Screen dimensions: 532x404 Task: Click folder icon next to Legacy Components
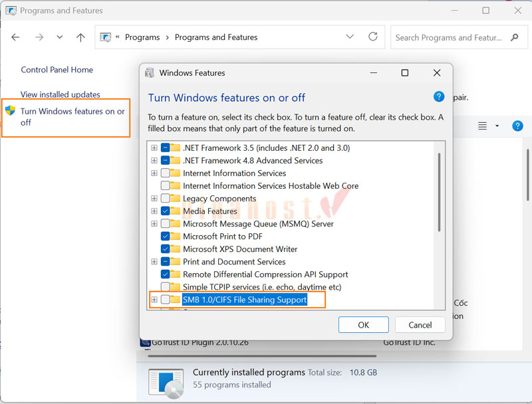point(175,198)
